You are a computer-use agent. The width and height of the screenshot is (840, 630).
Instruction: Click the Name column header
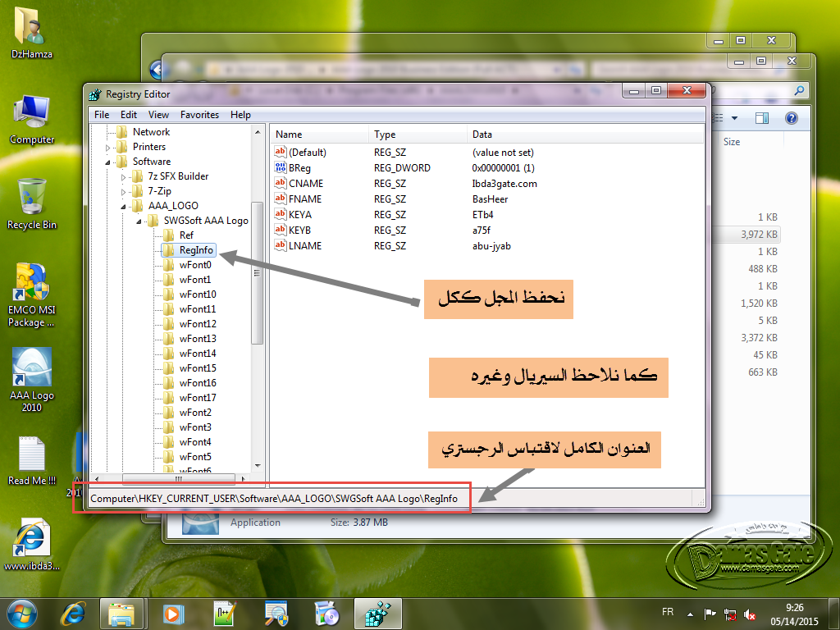(x=320, y=135)
